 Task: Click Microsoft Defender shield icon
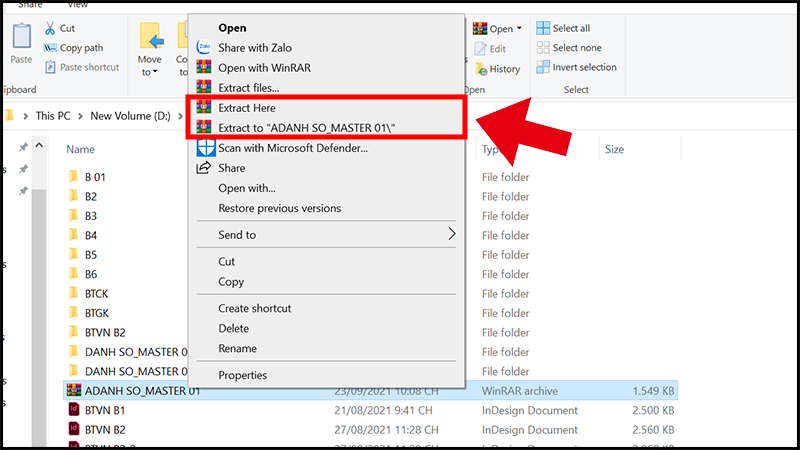pos(206,147)
